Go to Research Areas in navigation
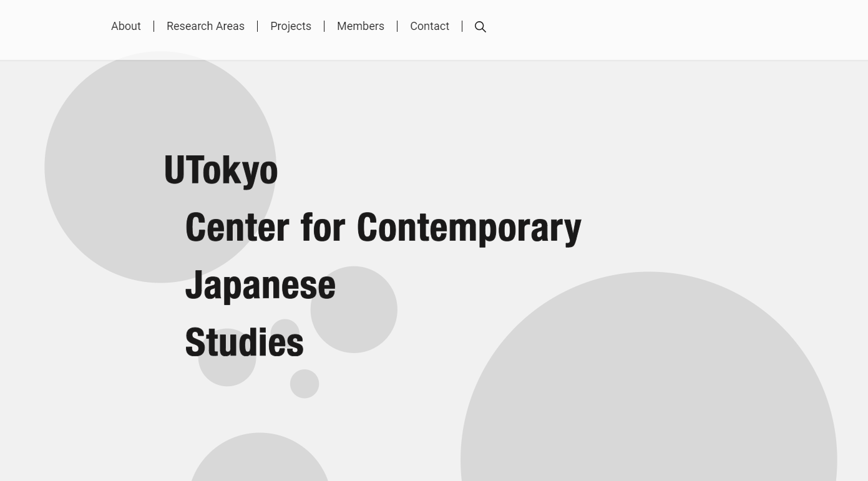Screen dimensions: 868x481 coord(205,26)
